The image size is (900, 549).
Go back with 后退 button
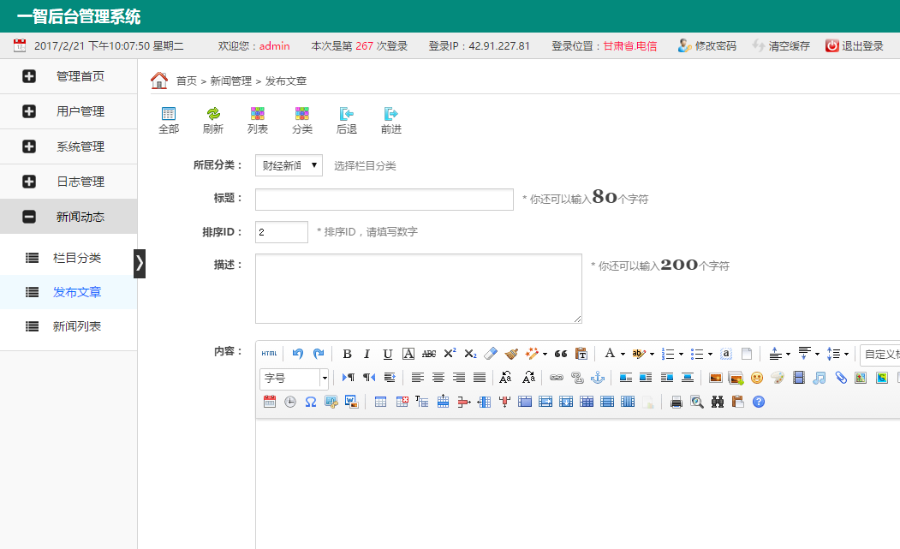(347, 121)
